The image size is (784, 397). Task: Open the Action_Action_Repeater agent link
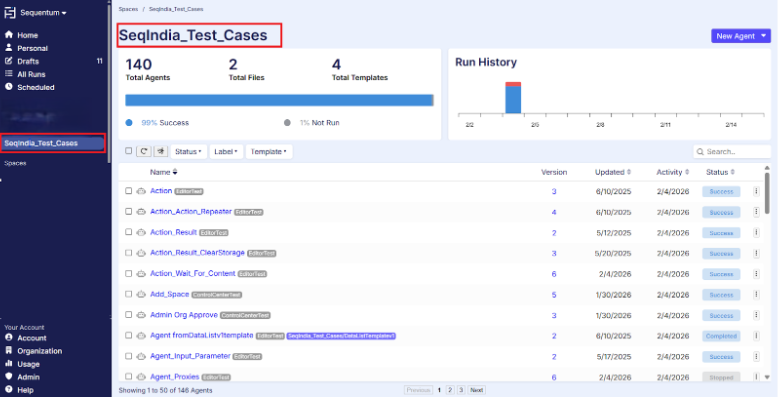click(191, 212)
